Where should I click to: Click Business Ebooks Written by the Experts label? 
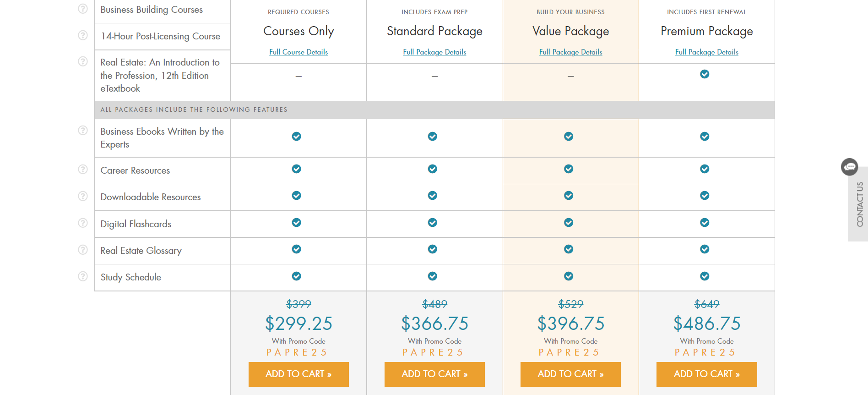click(162, 138)
